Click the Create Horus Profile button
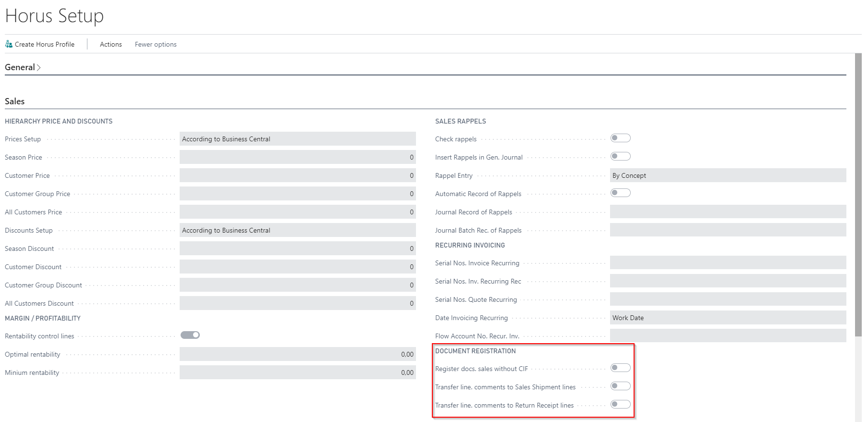868x422 pixels. tap(40, 44)
